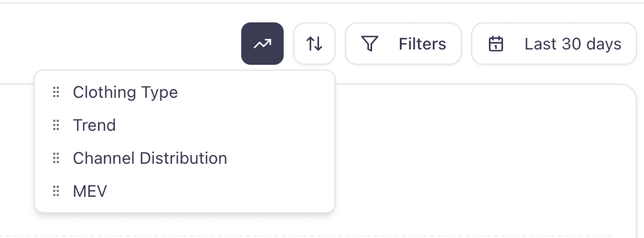Toggle the sort direction button
This screenshot has height=238, width=644.
(x=314, y=44)
